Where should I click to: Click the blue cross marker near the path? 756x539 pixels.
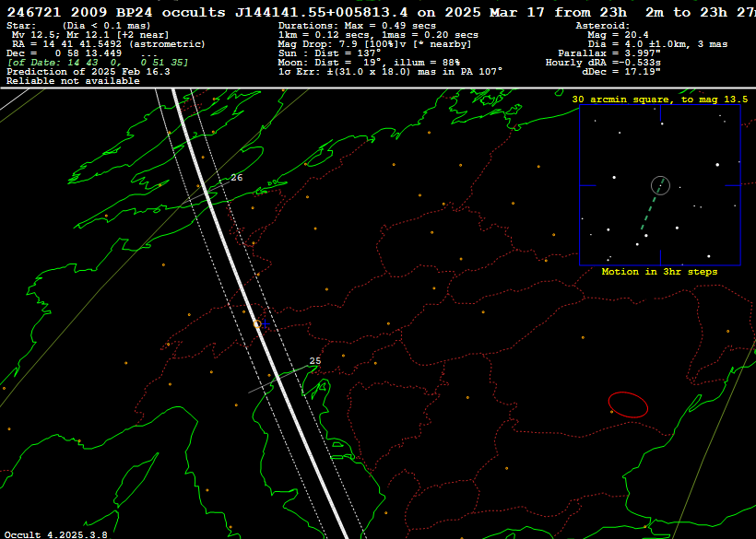tap(266, 324)
